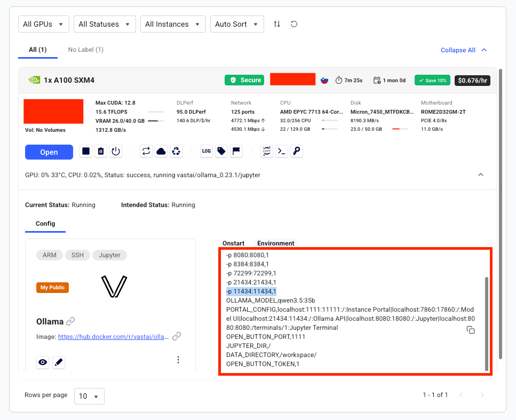Click the CPU usage bar
The height and width of the screenshot is (420, 516).
pos(329,121)
